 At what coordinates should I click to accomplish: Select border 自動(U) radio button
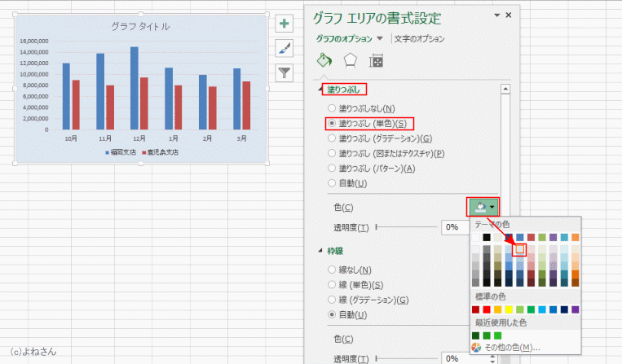coord(332,314)
